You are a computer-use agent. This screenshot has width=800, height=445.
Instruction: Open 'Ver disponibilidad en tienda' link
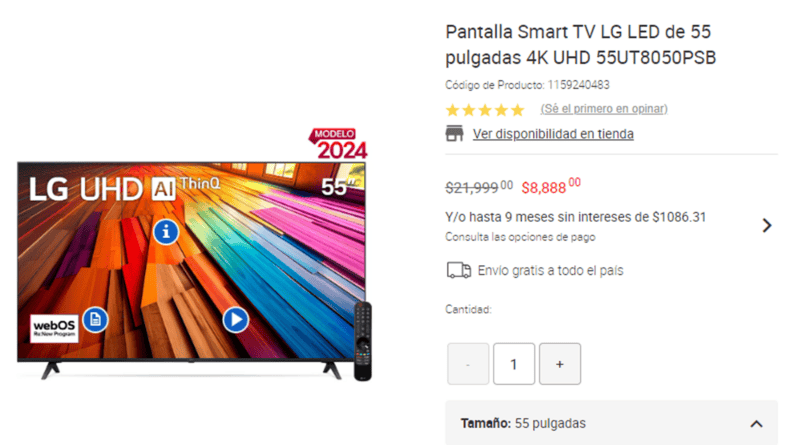point(553,134)
